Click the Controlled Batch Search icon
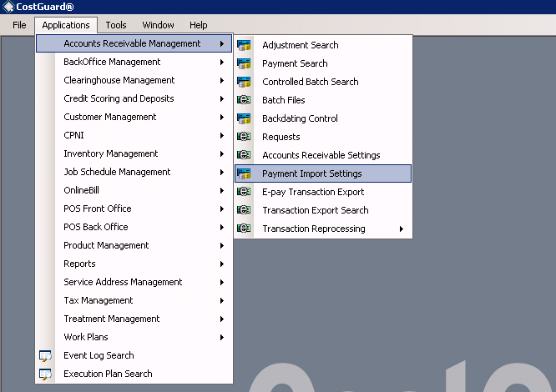 tap(244, 82)
